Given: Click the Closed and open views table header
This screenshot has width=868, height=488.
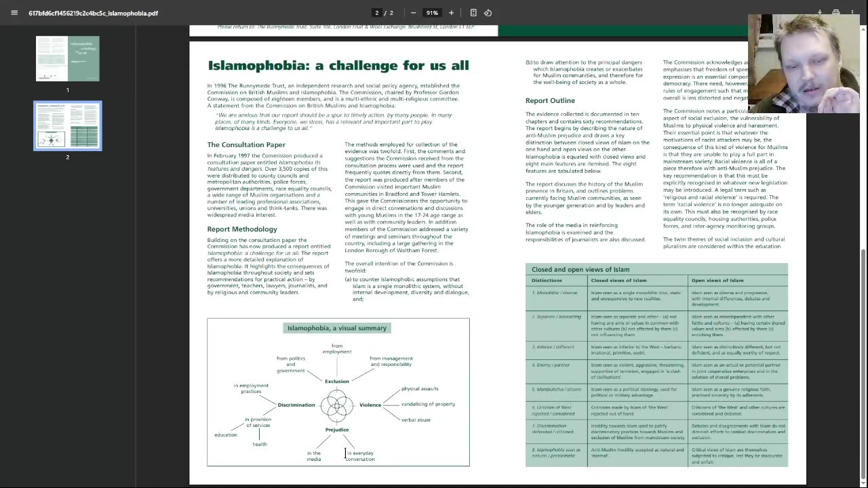Looking at the screenshot, I should pos(580,269).
